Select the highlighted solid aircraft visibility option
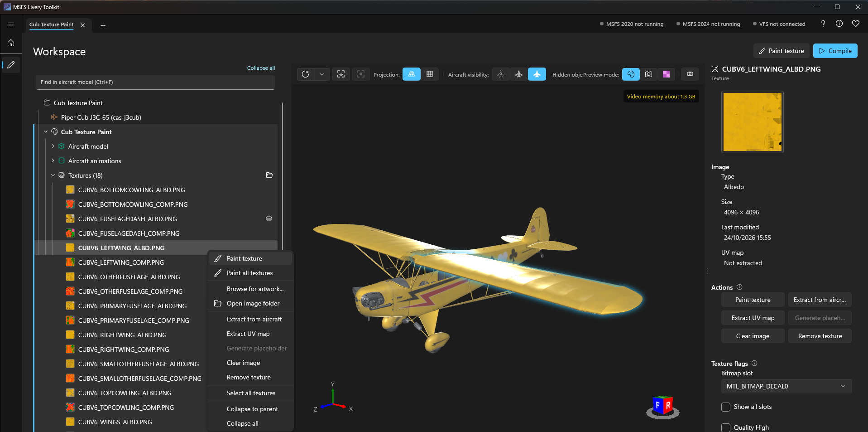The image size is (868, 432). tap(537, 74)
